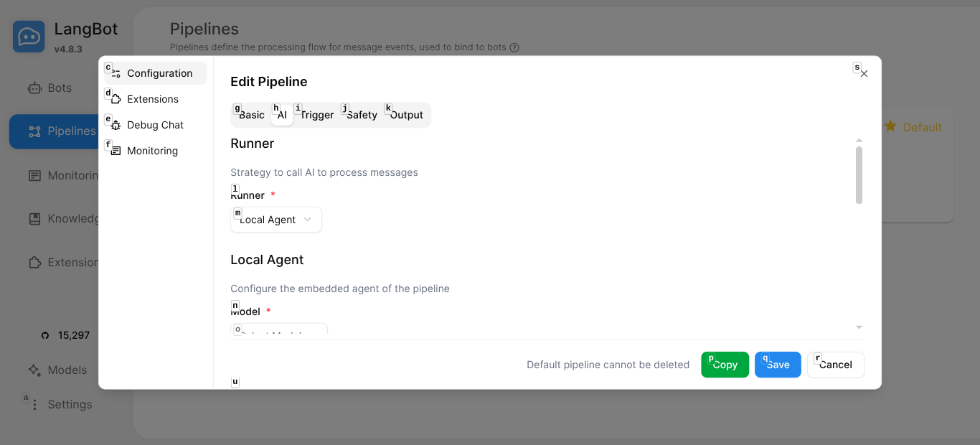This screenshot has height=445, width=980.
Task: Open the Models section icon
Action: point(34,370)
